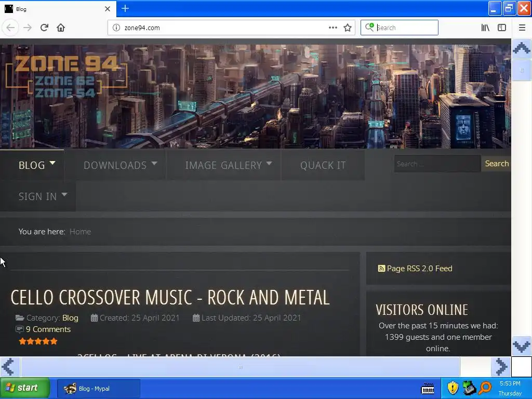The width and height of the screenshot is (532, 399).
Task: Click the Zone 94 site logo
Action: (x=66, y=77)
